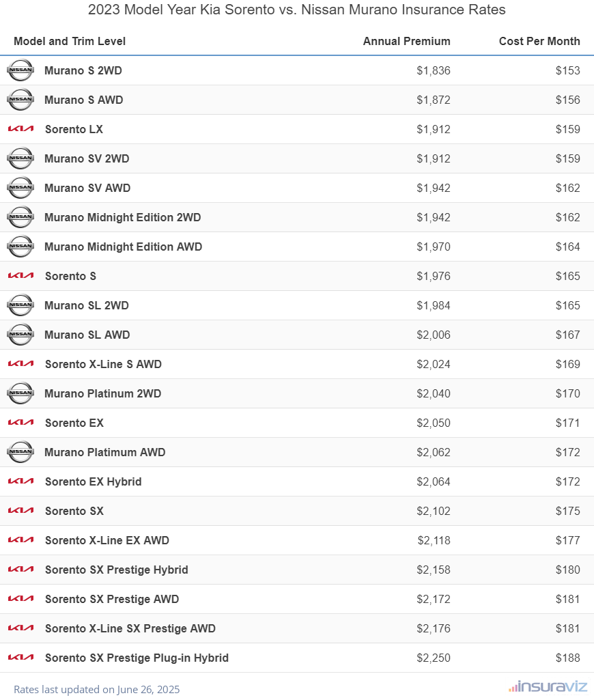The width and height of the screenshot is (594, 700).
Task: Select the Murano SV 2WD model name
Action: point(87,158)
